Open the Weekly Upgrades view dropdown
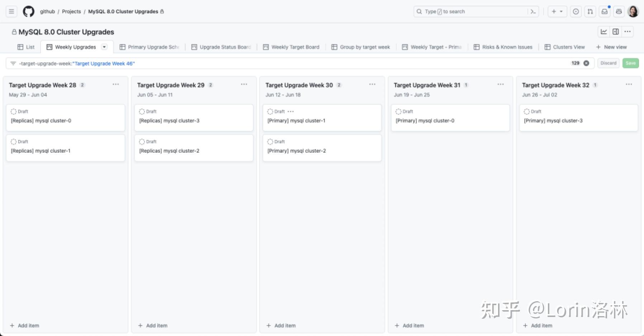 pos(104,47)
